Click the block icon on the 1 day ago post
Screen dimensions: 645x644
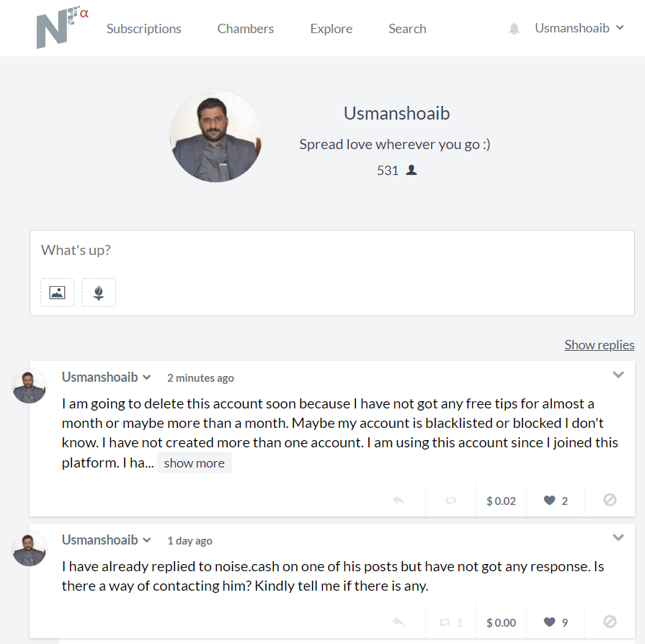point(610,622)
